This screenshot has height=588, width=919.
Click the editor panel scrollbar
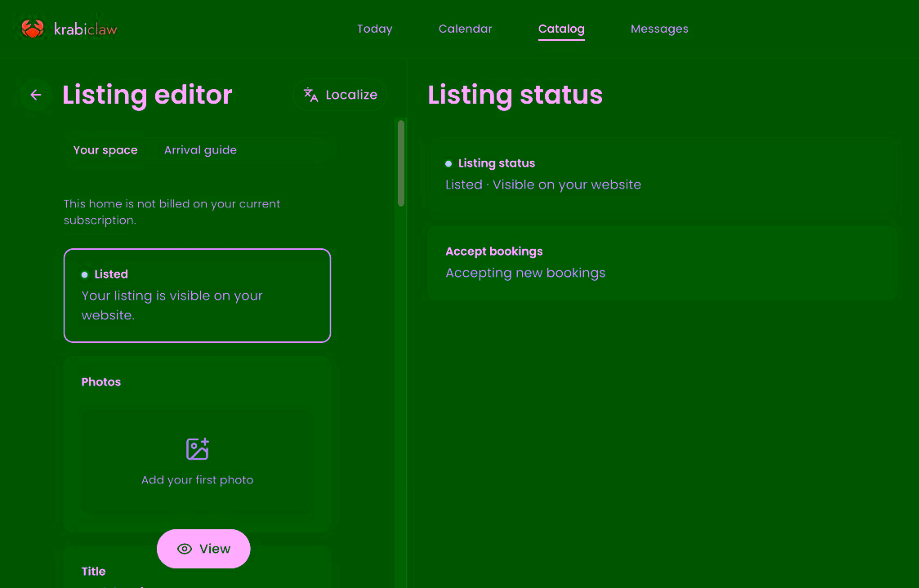click(401, 163)
